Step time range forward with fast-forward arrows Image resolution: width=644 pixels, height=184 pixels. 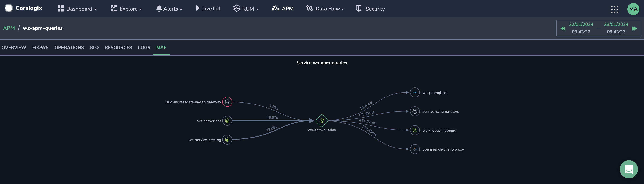click(x=634, y=29)
